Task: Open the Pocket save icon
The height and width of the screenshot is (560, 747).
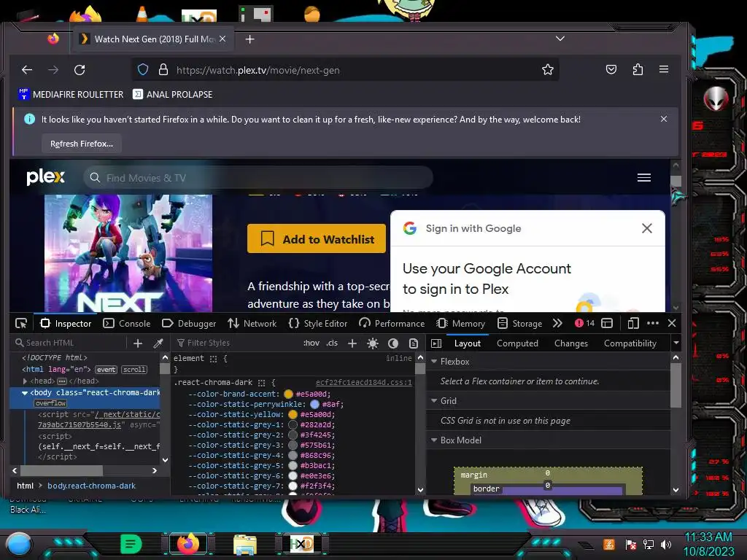Action: point(611,69)
